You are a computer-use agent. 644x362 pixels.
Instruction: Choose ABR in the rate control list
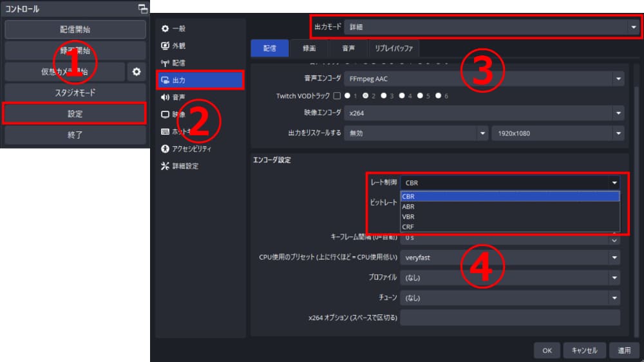(x=509, y=207)
